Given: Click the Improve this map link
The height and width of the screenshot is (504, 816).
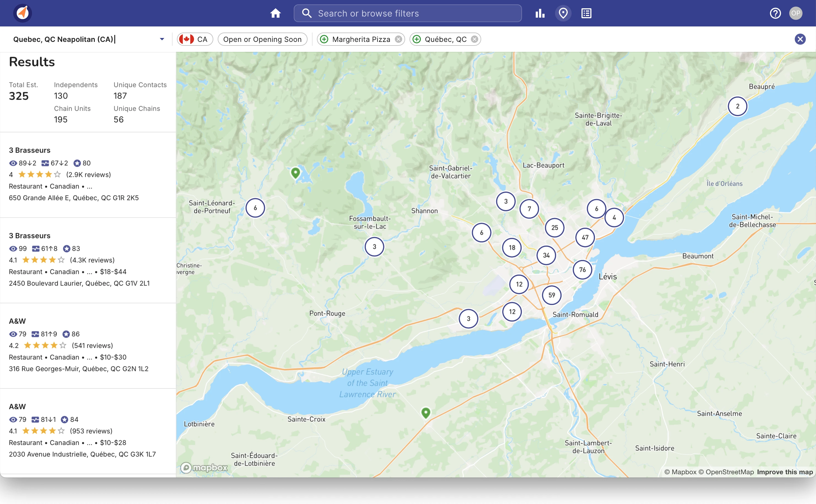Looking at the screenshot, I should click(785, 472).
